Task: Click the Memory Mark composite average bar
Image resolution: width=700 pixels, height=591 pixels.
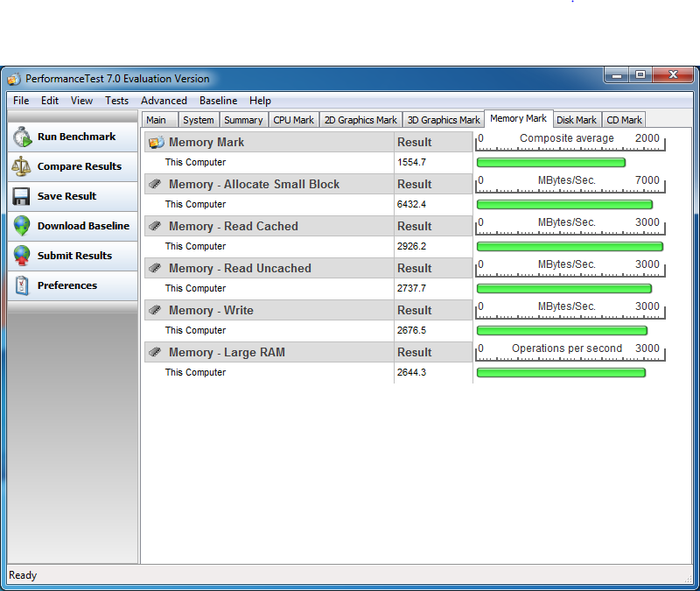Action: coord(551,162)
